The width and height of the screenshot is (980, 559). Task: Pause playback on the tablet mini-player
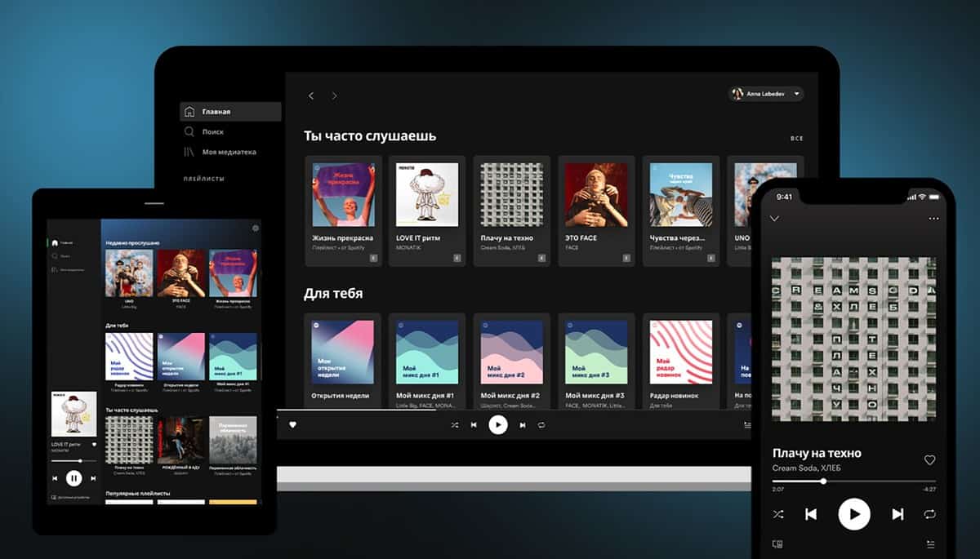pos(74,478)
